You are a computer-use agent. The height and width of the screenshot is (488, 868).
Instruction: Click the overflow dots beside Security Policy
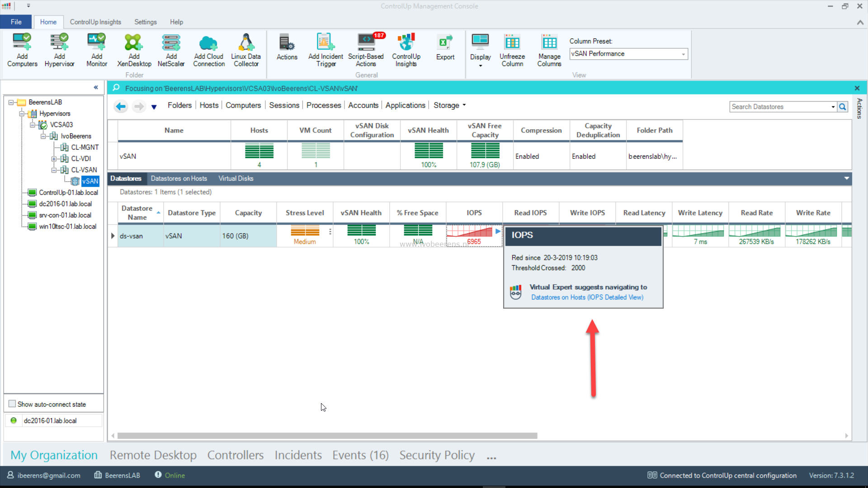(491, 457)
